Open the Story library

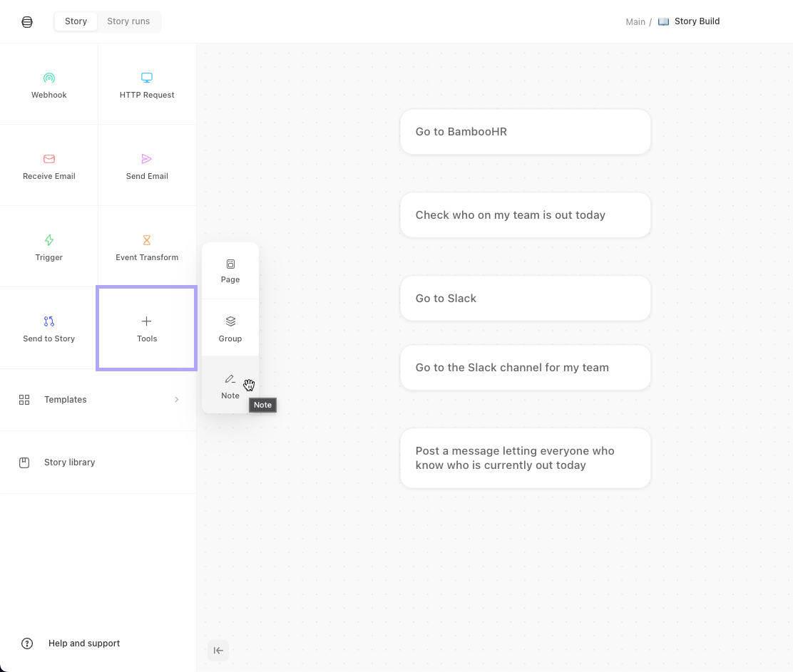click(x=69, y=462)
